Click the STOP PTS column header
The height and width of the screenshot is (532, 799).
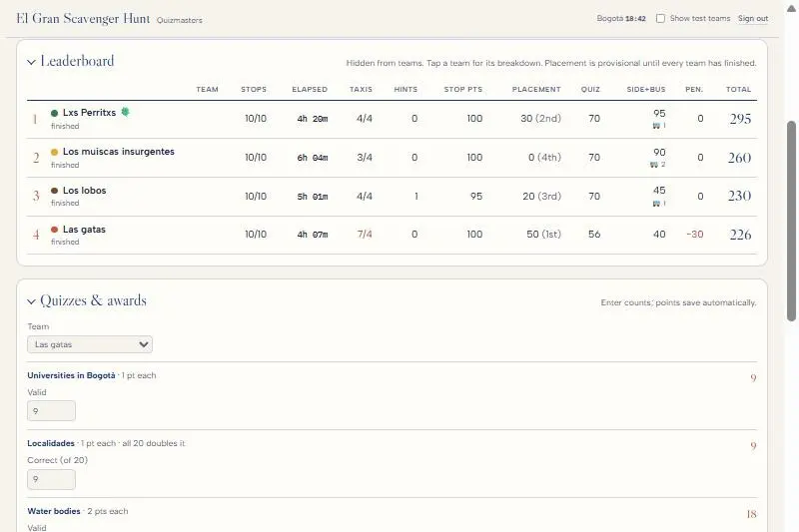pyautogui.click(x=462, y=89)
